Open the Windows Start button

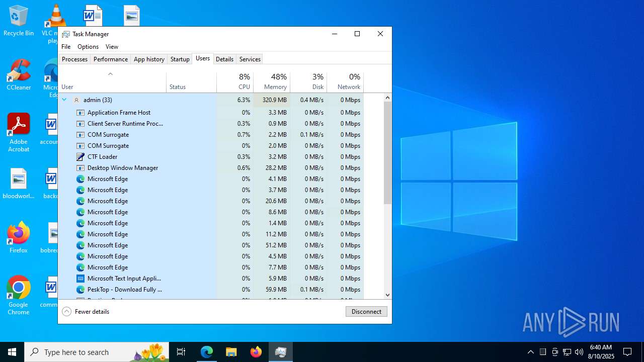click(x=12, y=352)
